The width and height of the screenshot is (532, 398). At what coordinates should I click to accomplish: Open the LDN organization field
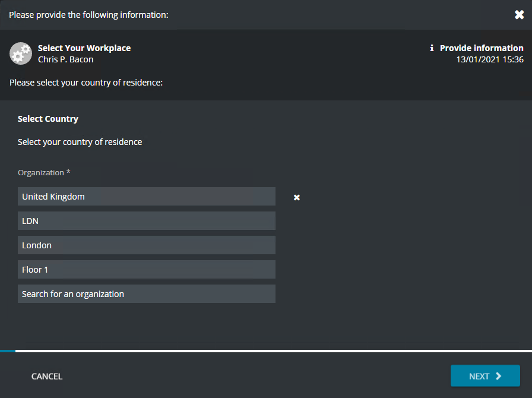(146, 221)
